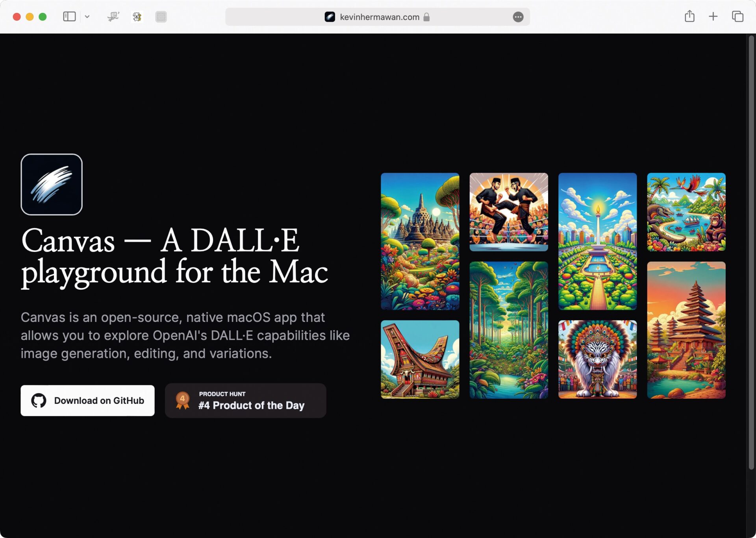Image resolution: width=756 pixels, height=538 pixels.
Task: Click the Share icon in toolbar
Action: (x=689, y=17)
